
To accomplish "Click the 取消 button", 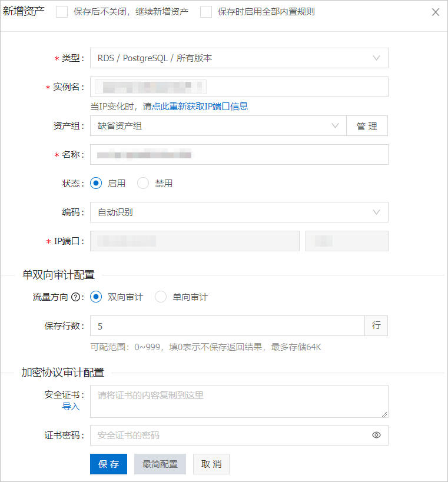I will tap(211, 464).
